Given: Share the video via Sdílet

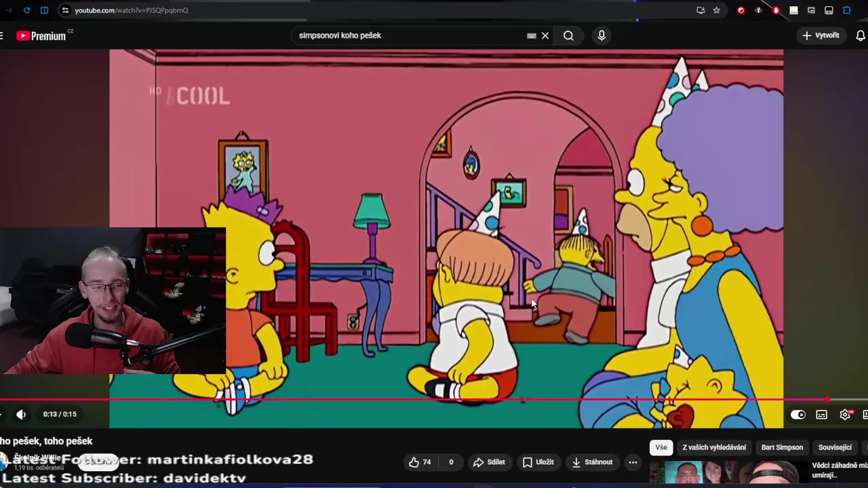Looking at the screenshot, I should click(x=489, y=462).
